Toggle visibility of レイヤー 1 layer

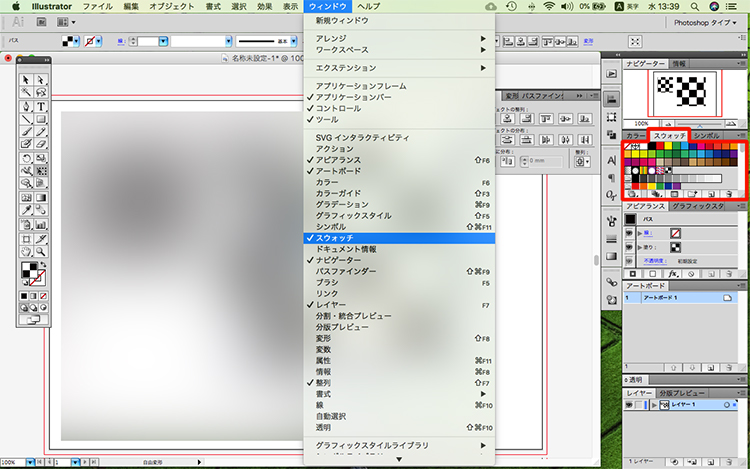click(631, 406)
